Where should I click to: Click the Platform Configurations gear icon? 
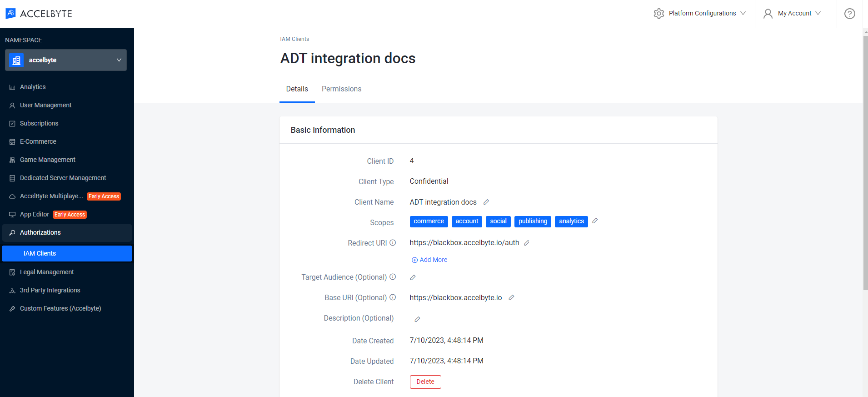coord(659,14)
